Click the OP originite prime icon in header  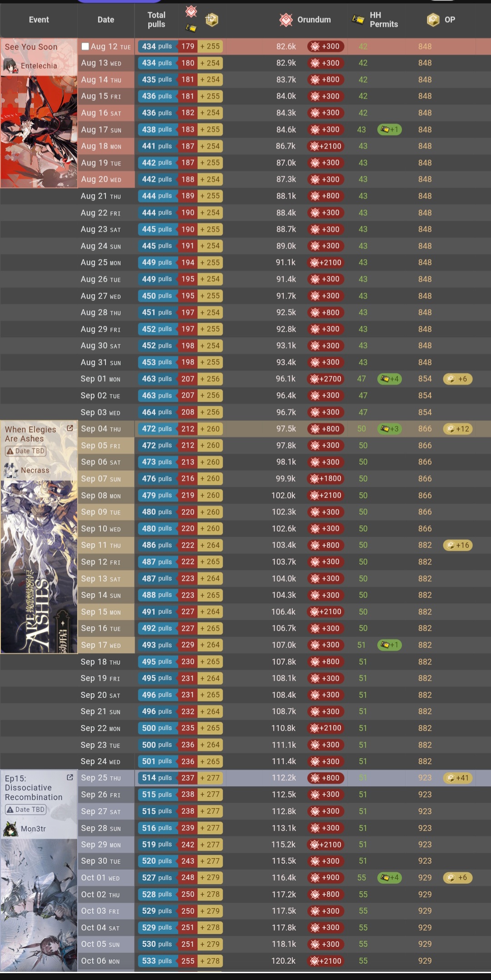point(433,20)
